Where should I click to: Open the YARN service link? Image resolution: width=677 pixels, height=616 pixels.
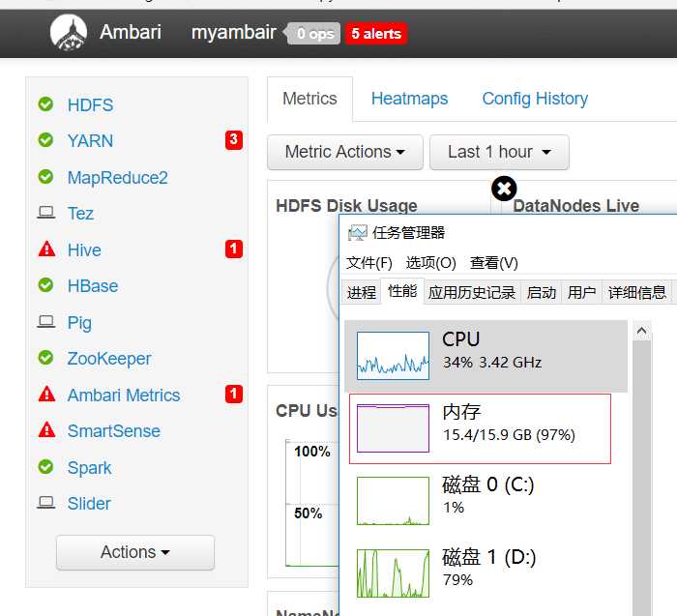(x=90, y=141)
